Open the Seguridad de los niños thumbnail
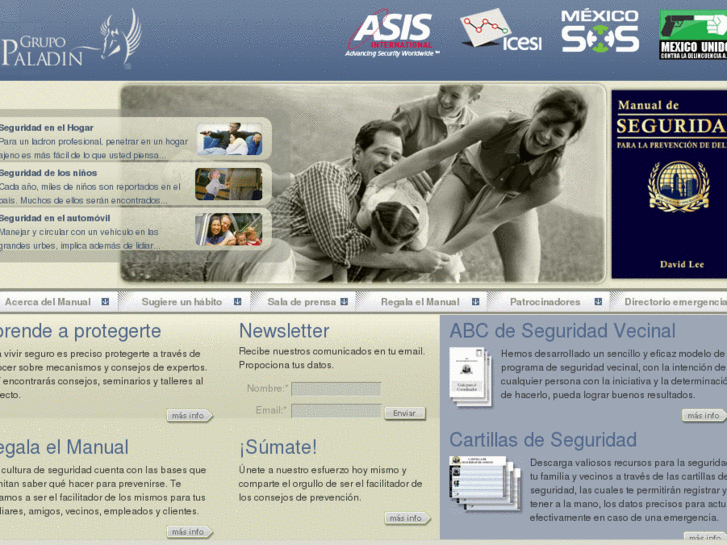The image size is (727, 545). (x=229, y=184)
